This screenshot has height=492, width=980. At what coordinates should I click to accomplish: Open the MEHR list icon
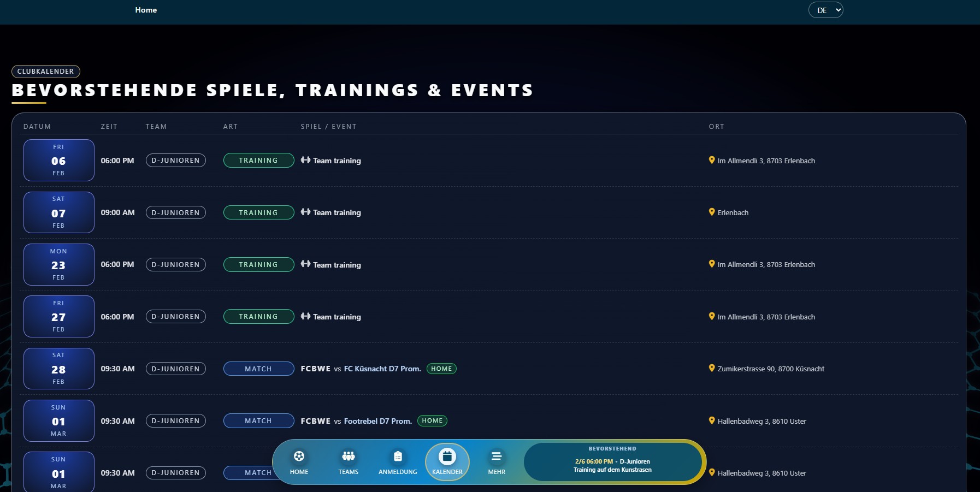497,456
